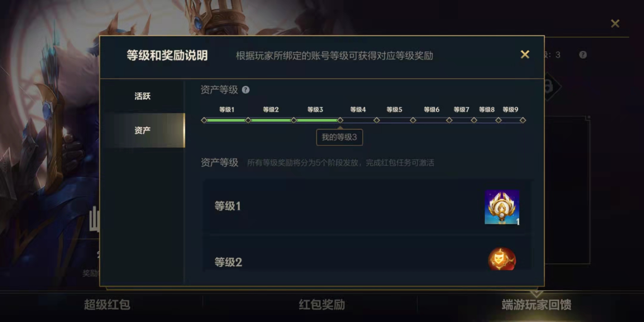Click the 等级5 diamond node
Image resolution: width=644 pixels, height=322 pixels.
coord(413,120)
